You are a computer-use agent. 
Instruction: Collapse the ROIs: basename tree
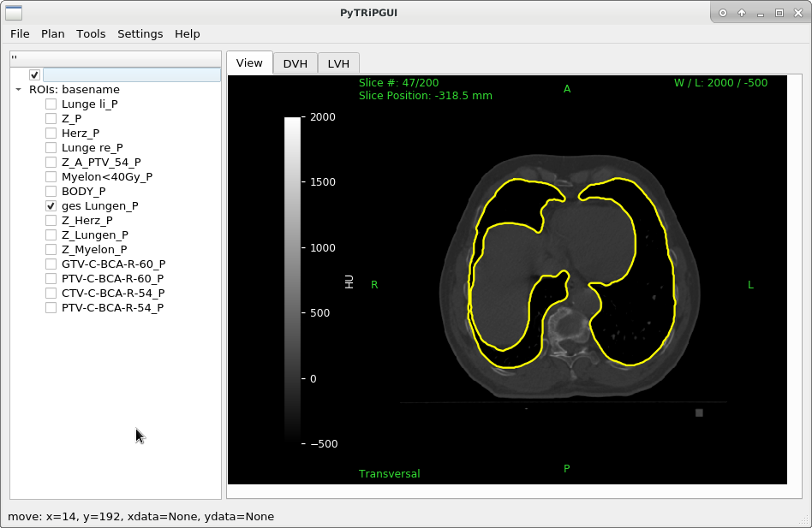click(18, 89)
